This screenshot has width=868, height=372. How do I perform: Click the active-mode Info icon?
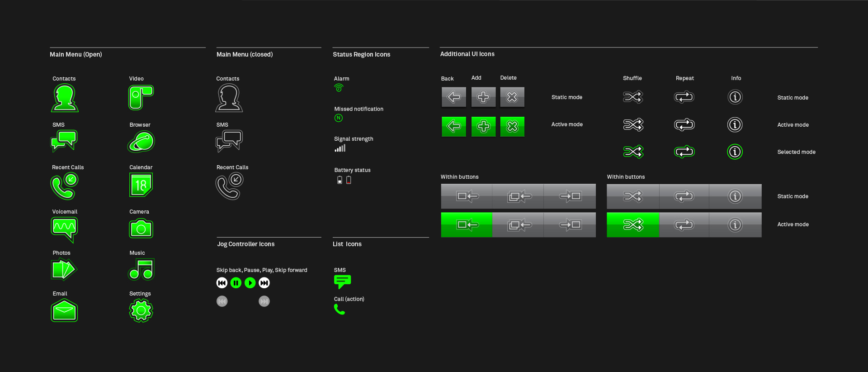coord(735,124)
